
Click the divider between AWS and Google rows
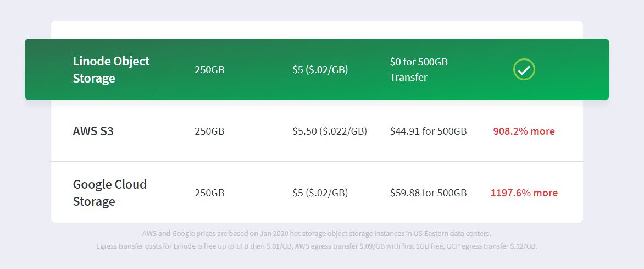pos(317,161)
